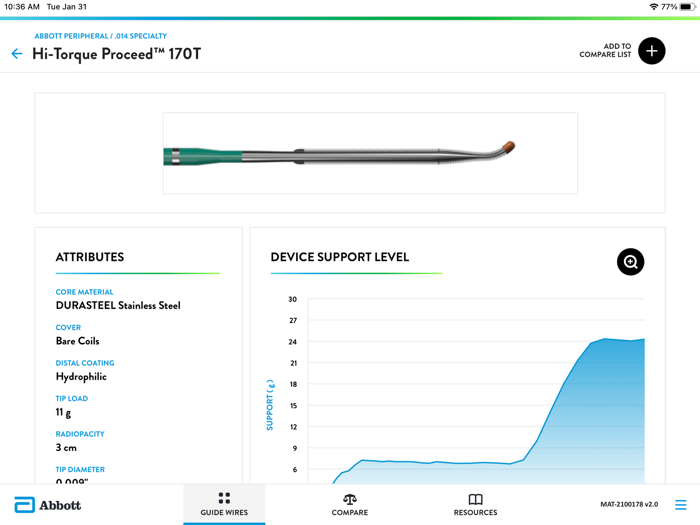Select the TIP LOAD label
This screenshot has width=700, height=525.
(72, 398)
